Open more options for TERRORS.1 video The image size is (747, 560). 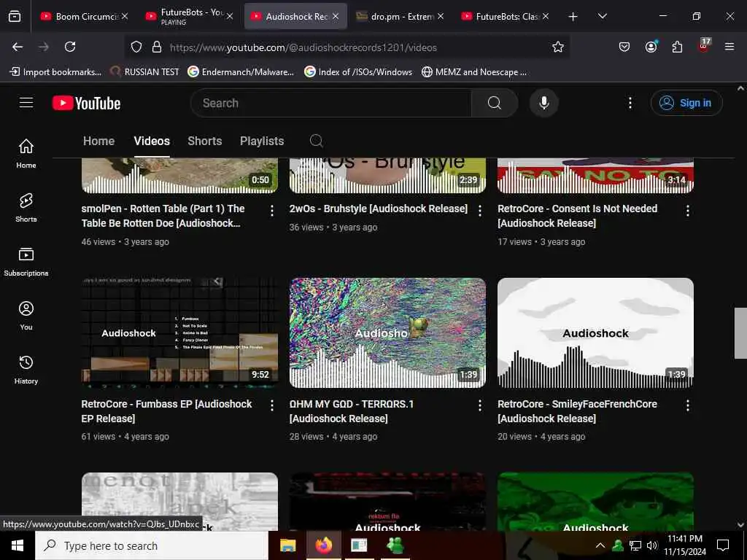tap(480, 405)
